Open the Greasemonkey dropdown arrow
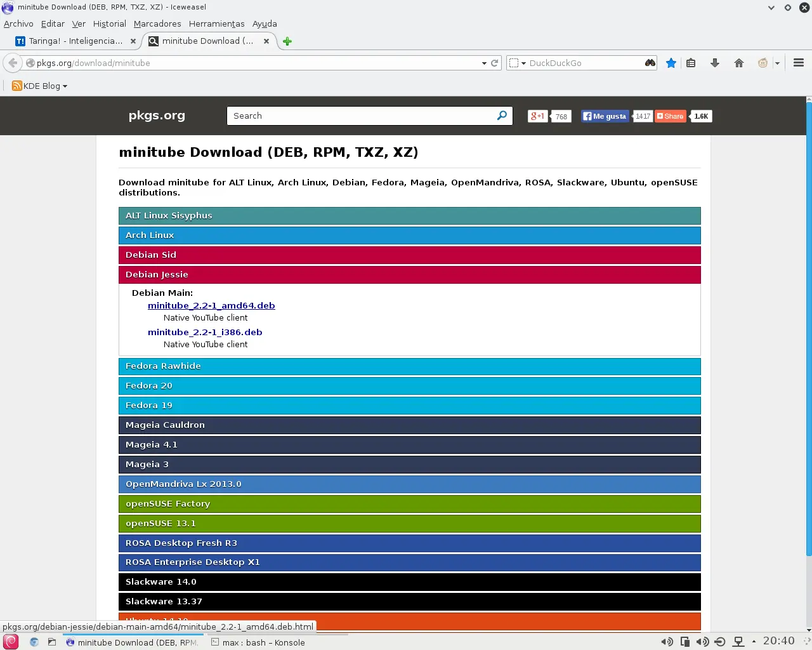Viewport: 812px width, 650px height. pos(777,63)
